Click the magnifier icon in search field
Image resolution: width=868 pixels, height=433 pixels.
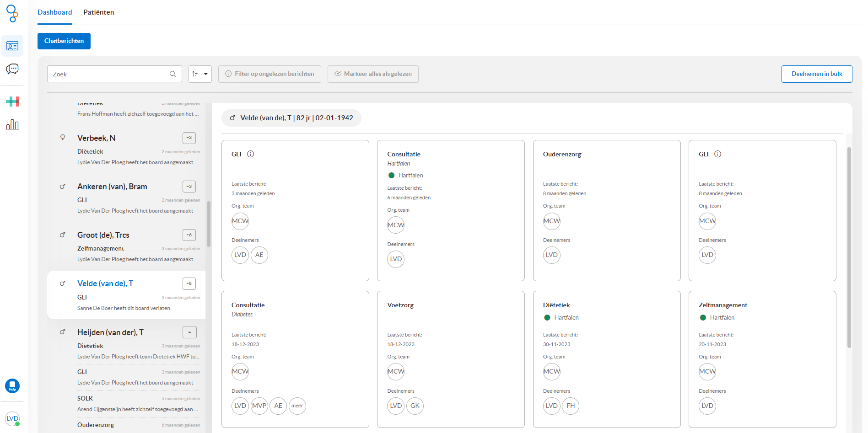tap(173, 74)
